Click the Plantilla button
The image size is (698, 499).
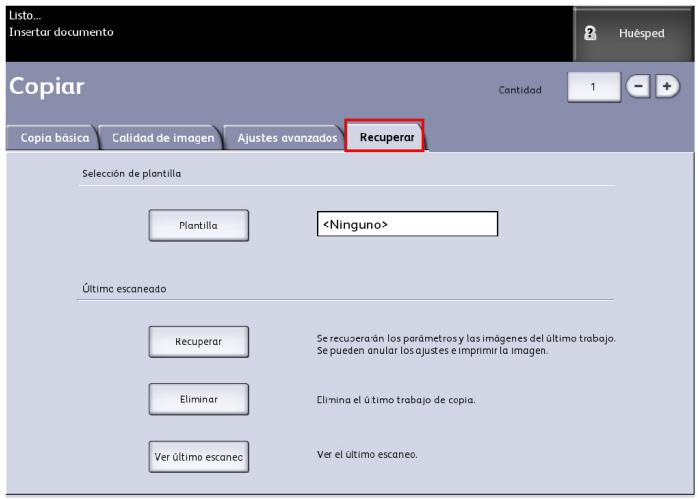click(199, 225)
